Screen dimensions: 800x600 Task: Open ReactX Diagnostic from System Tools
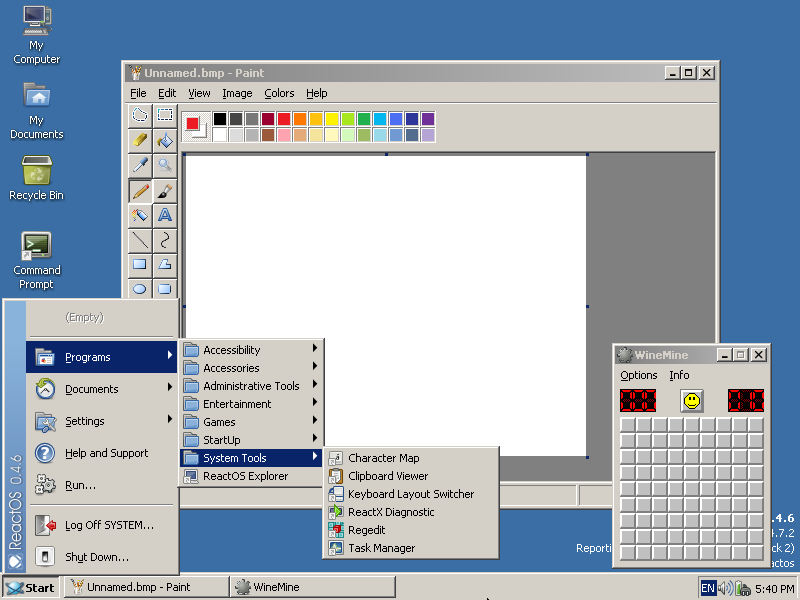click(411, 512)
